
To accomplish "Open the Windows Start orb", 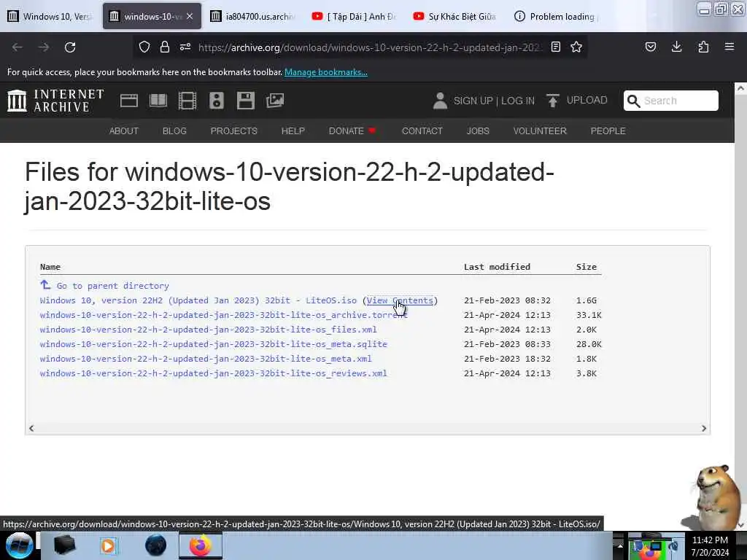I will [x=19, y=545].
